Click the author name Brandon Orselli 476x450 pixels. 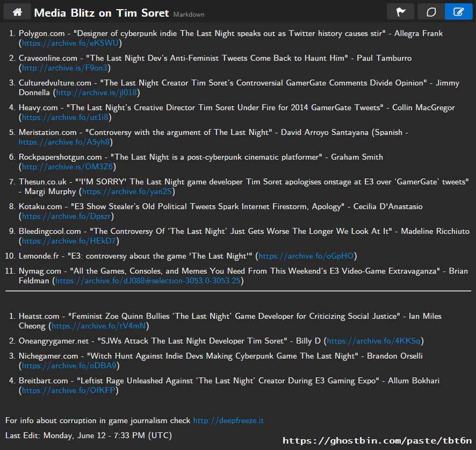[395, 356]
